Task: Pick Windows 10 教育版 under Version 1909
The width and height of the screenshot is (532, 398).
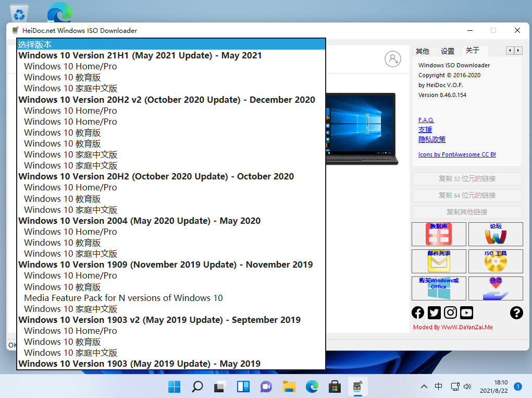Action: (x=171, y=287)
